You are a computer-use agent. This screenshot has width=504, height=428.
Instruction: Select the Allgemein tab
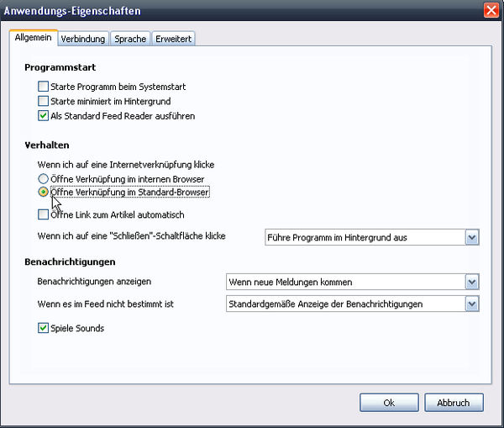click(x=34, y=38)
